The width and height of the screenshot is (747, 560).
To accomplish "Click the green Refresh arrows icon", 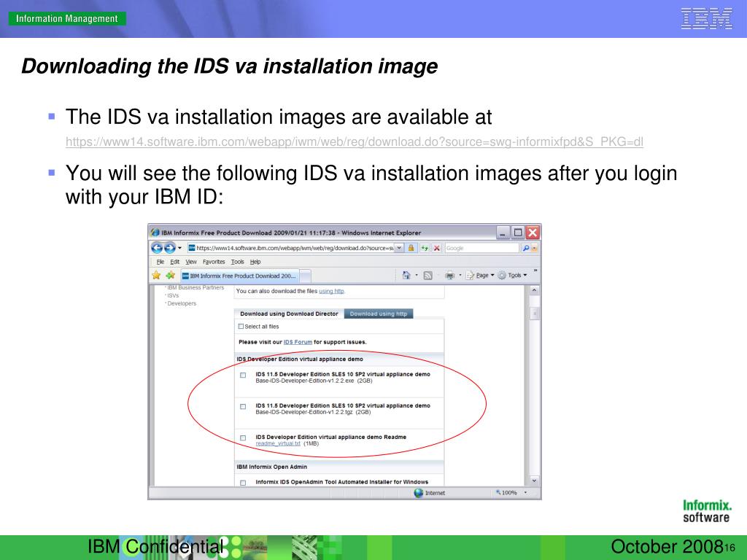I will click(x=424, y=248).
